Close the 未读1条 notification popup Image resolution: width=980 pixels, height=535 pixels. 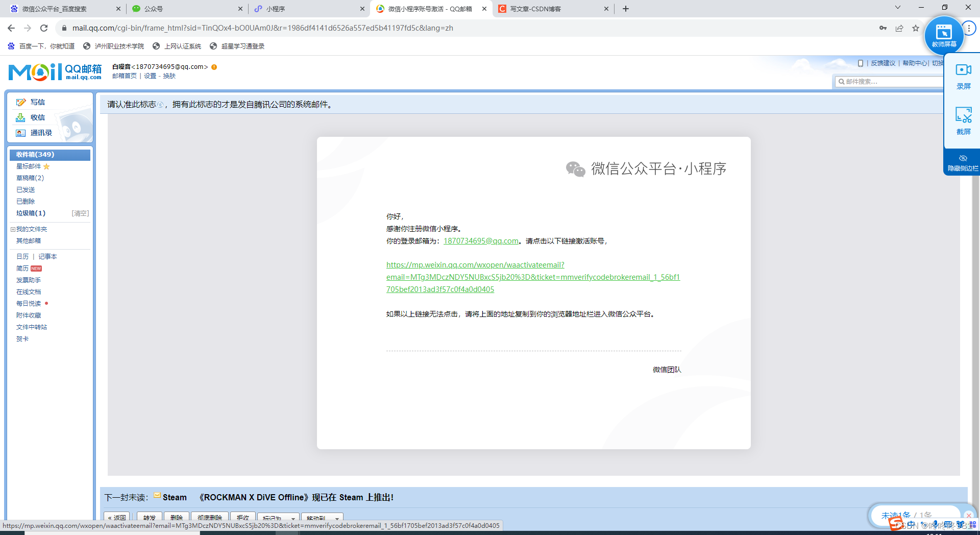point(969,515)
